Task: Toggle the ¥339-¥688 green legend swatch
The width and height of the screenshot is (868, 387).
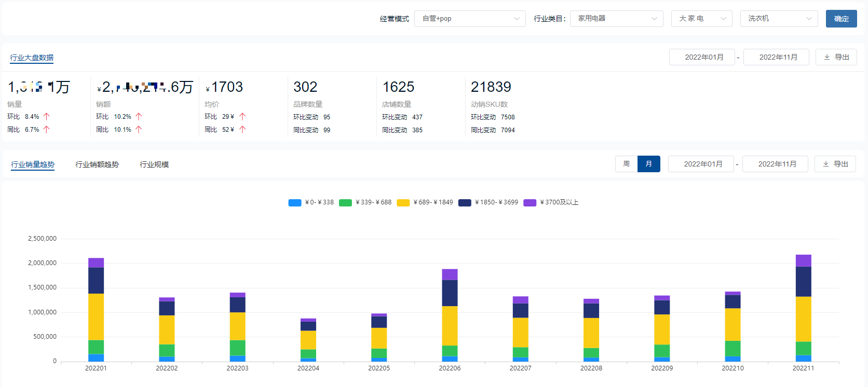Action: pyautogui.click(x=346, y=203)
